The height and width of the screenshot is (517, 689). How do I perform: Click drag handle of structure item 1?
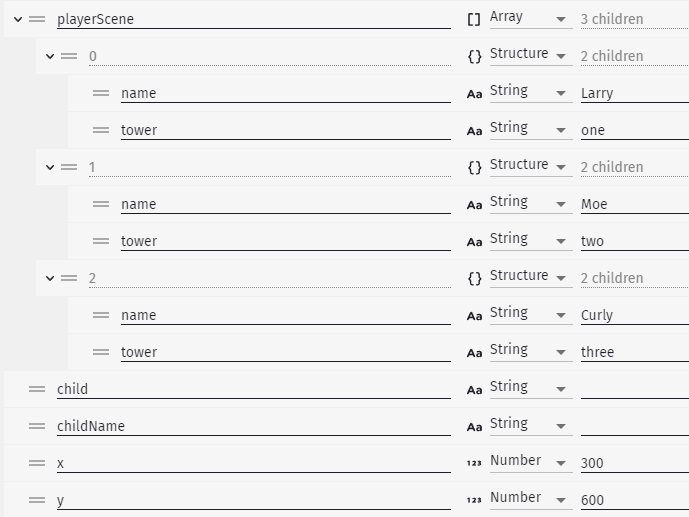[x=69, y=167]
